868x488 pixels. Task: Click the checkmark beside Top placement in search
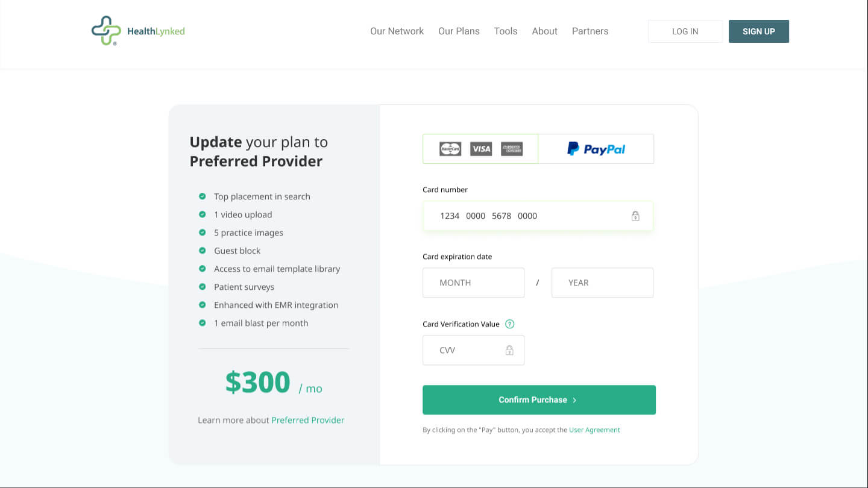(203, 196)
